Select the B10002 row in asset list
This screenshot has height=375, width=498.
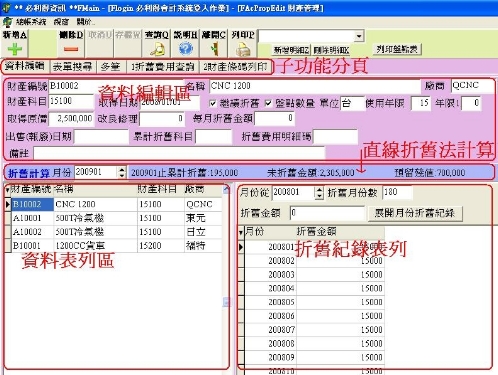113,204
